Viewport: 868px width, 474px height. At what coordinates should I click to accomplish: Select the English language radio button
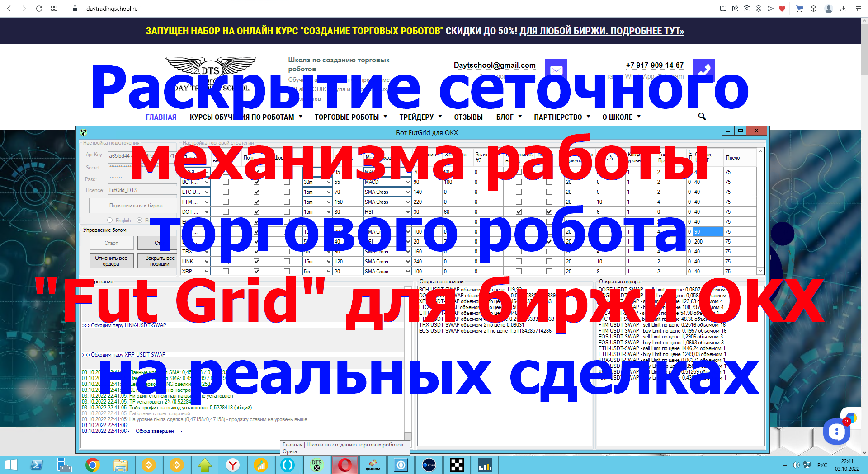110,220
